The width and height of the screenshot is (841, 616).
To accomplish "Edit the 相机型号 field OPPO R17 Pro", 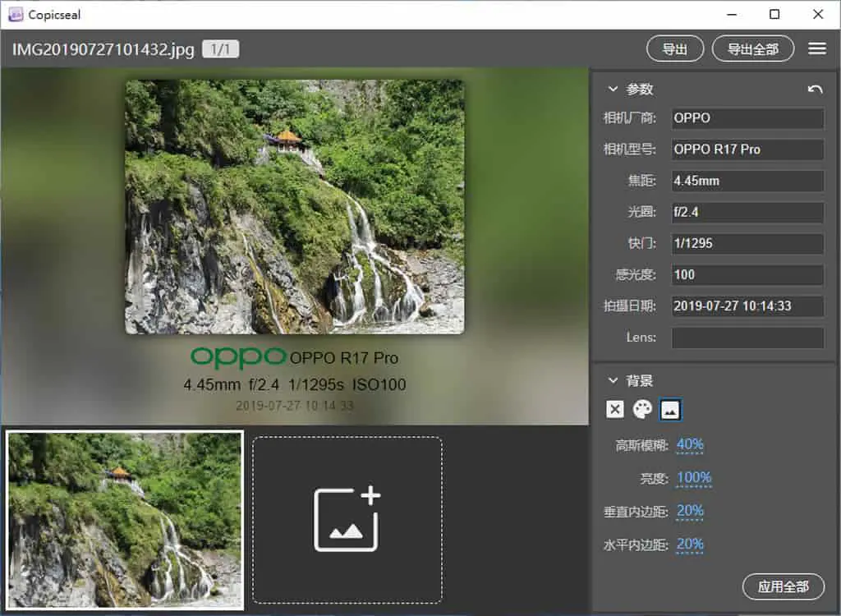I will point(747,149).
